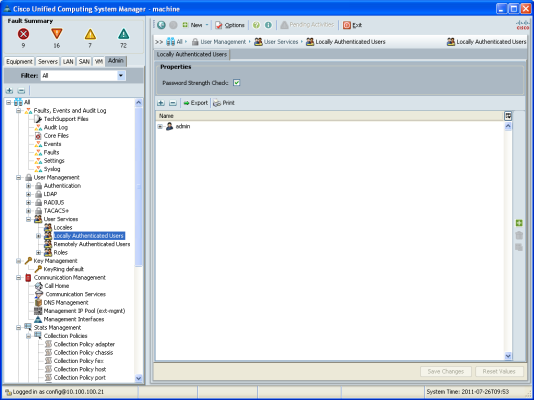The height and width of the screenshot is (400, 534).
Task: Switch to the LAN tab
Action: coord(68,62)
